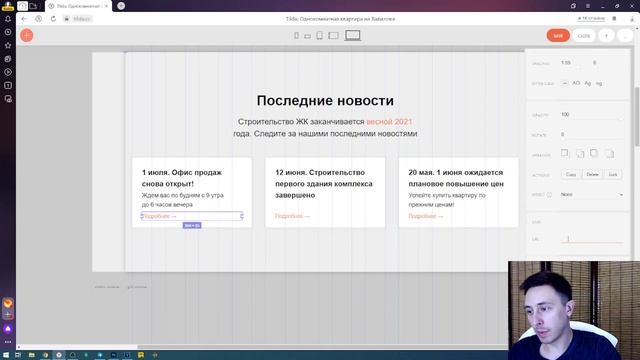640x360 pixels.
Task: Select 'Успейте купить квартиру' description text
Action: point(447,200)
